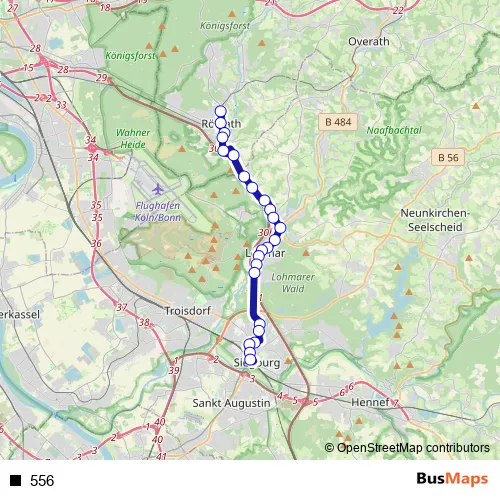Click the Hennef town label
This screenshot has height=500, width=500.
[x=370, y=402]
